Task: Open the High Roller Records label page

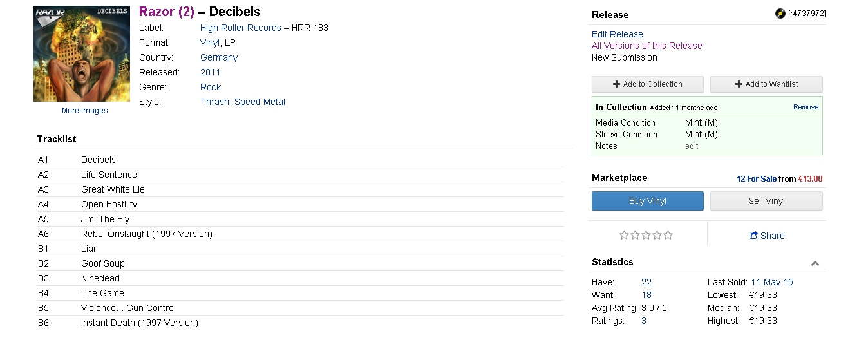Action: tap(241, 28)
